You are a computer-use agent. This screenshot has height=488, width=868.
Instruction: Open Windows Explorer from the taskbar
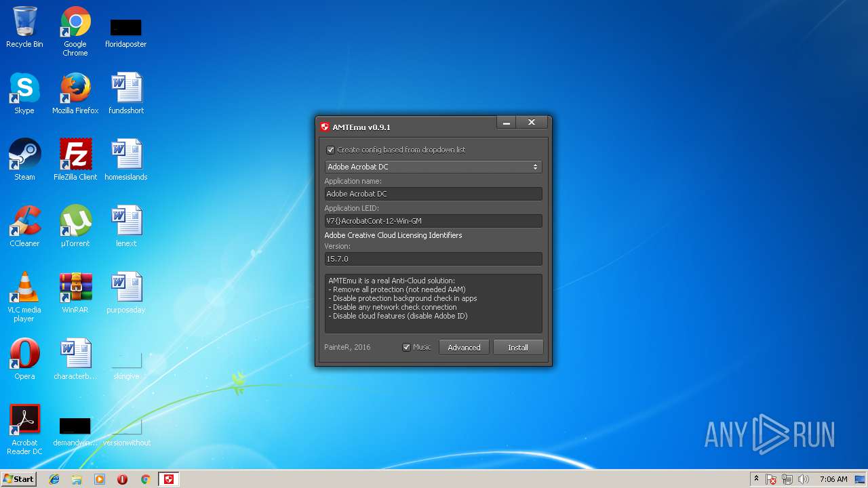[77, 479]
